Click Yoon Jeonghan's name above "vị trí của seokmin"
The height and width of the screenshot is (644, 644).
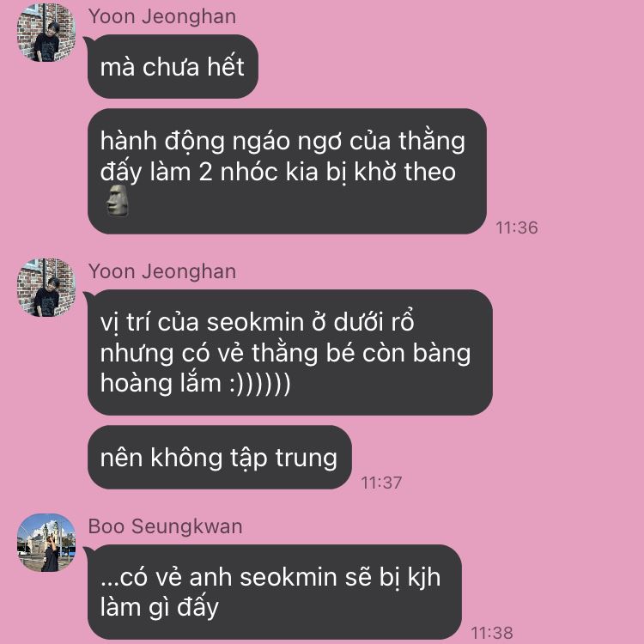[162, 272]
